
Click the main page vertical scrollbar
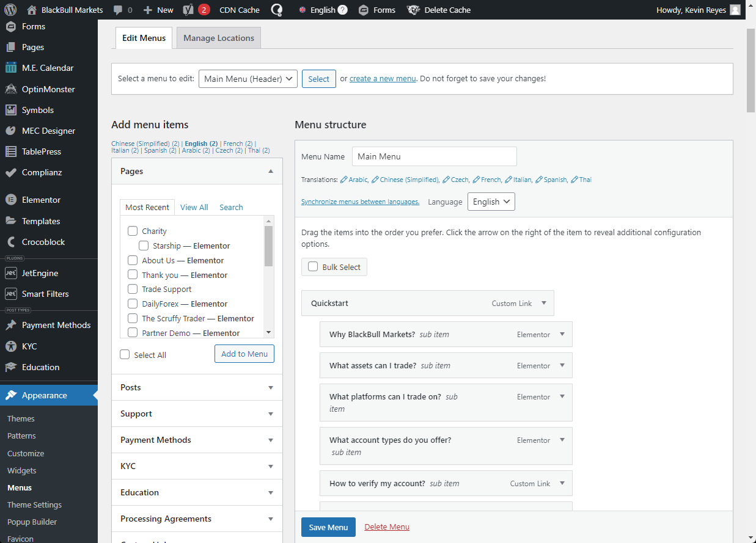pyautogui.click(x=751, y=70)
